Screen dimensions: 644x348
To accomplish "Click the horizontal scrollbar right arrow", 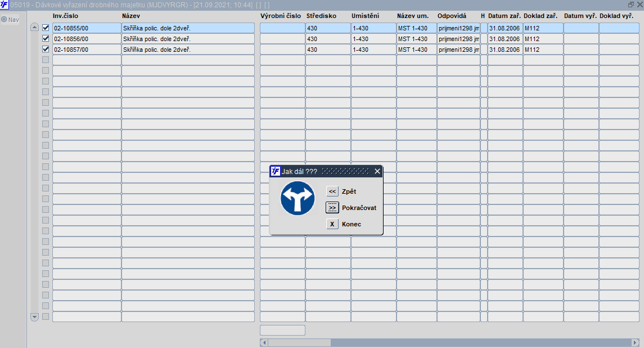I will pos(636,343).
